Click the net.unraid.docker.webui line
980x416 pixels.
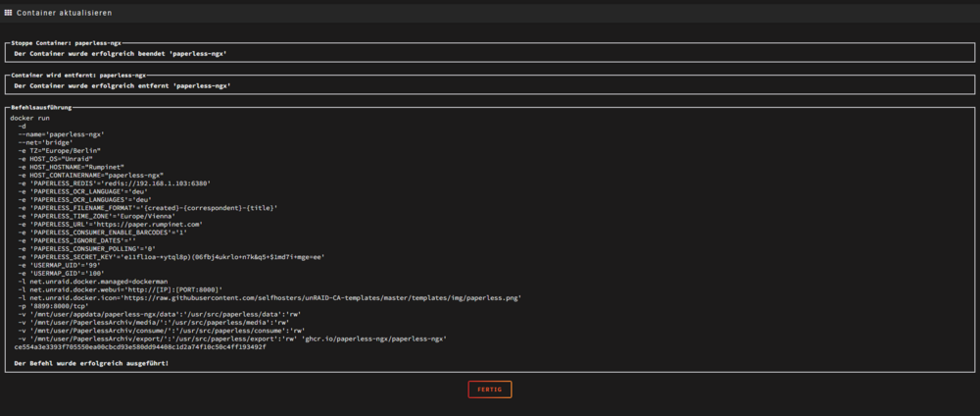click(x=120, y=289)
